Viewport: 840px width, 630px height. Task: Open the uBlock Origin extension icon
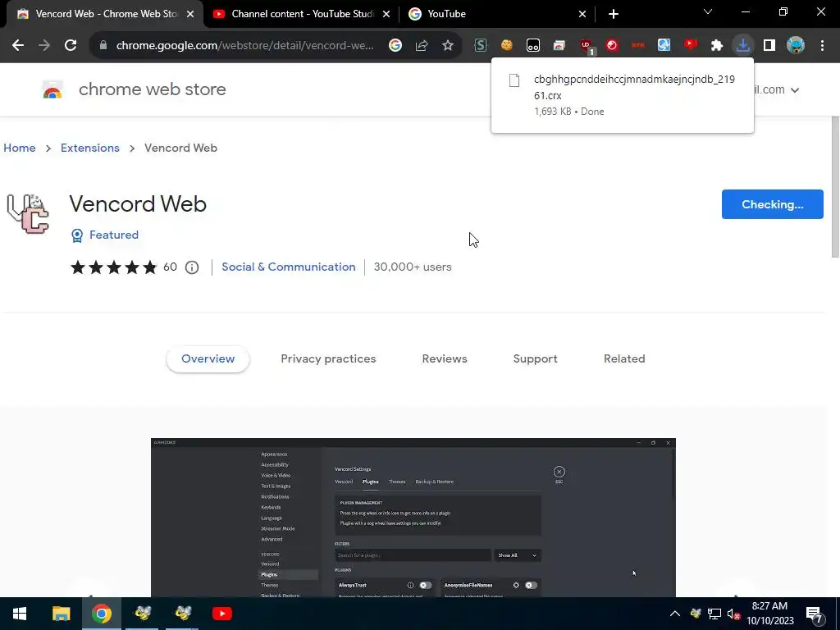[x=586, y=46]
